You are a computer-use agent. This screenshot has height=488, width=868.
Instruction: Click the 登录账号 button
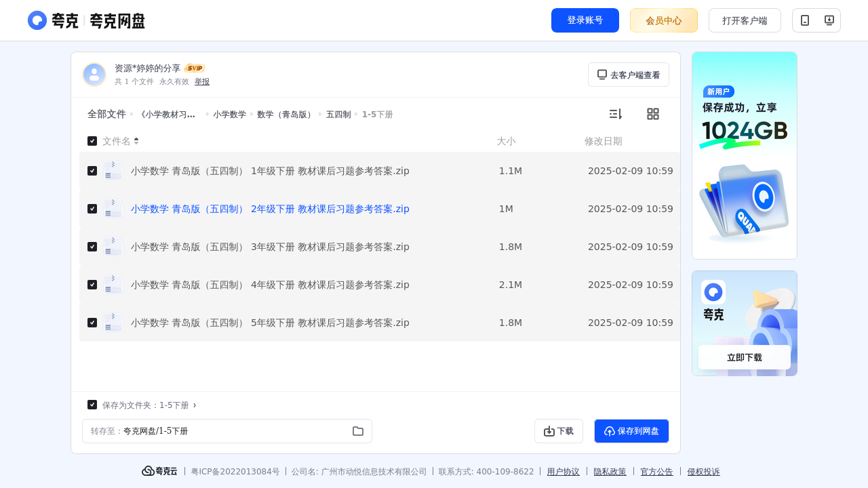tap(585, 20)
